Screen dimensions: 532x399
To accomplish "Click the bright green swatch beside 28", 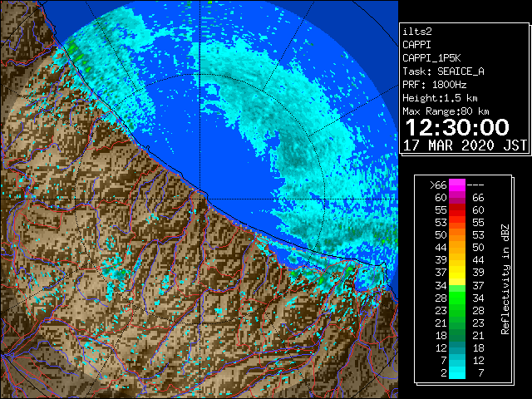I will click(x=457, y=298).
